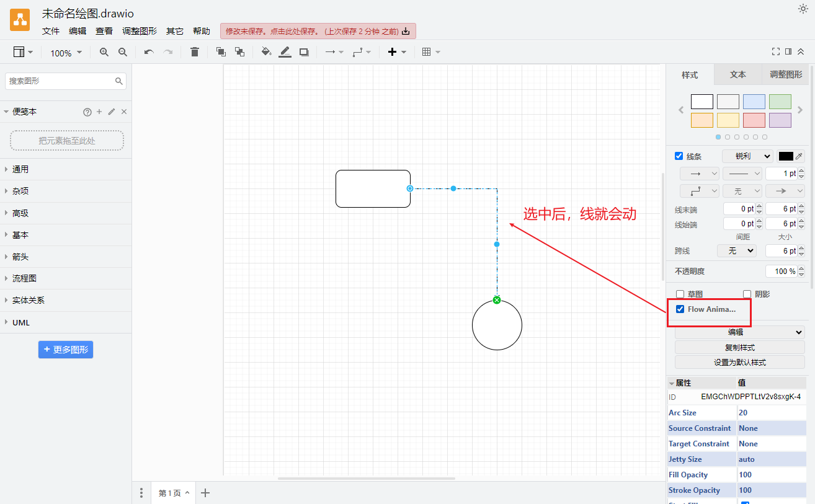Click the 更多图形 button
Image resolution: width=815 pixels, height=504 pixels.
tap(66, 350)
